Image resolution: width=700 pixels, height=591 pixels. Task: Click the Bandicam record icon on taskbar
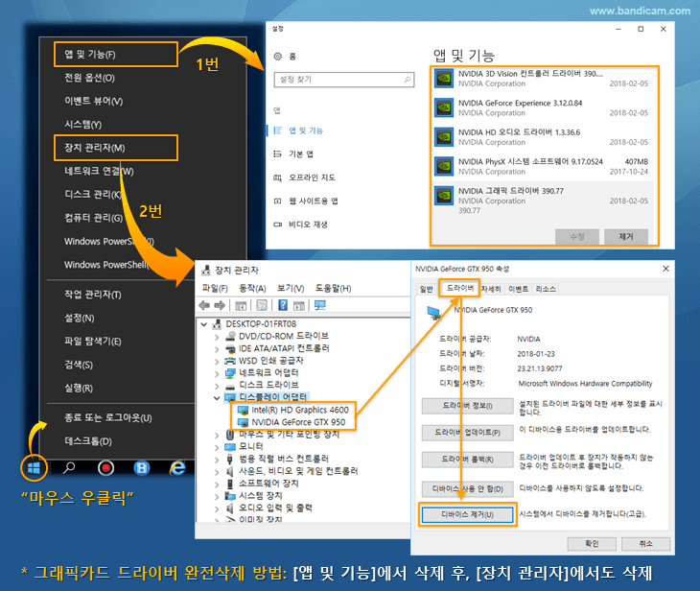pos(105,468)
